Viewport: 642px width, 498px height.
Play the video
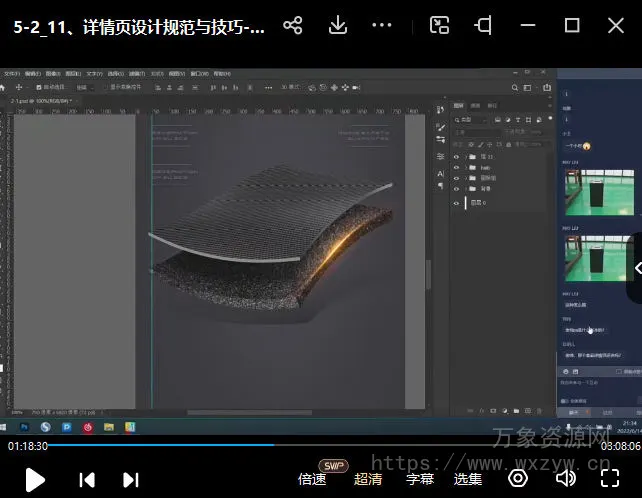coord(35,479)
